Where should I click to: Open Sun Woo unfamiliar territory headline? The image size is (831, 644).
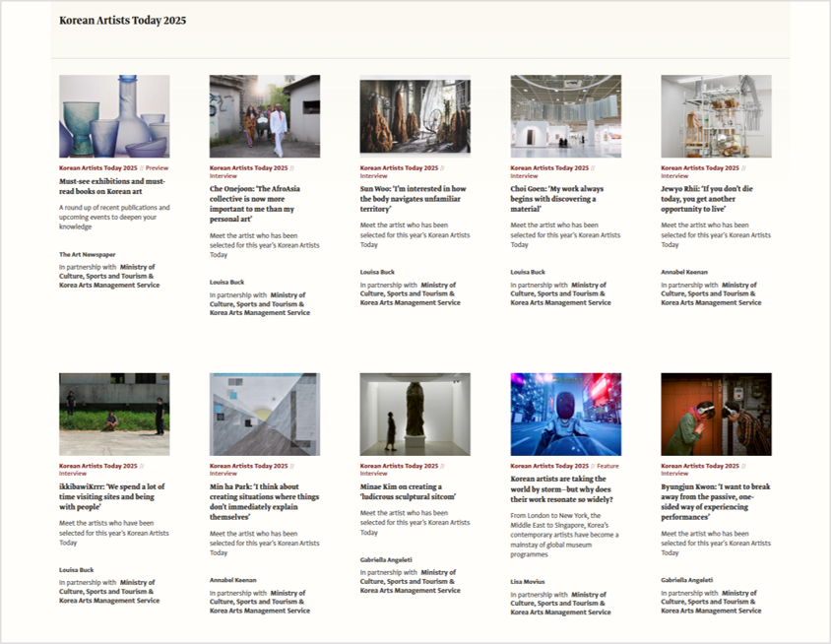click(414, 199)
